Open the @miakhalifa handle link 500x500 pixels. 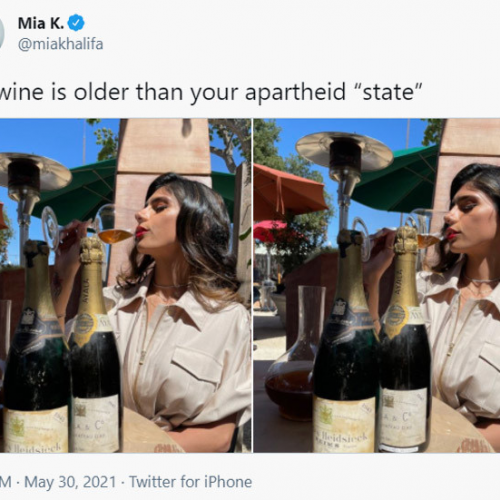(60, 44)
